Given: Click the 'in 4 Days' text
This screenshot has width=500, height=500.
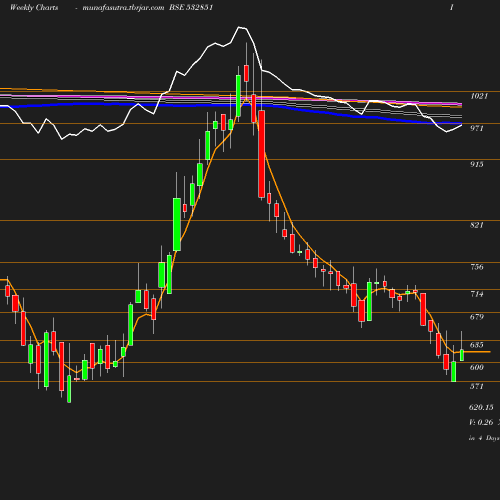Looking at the screenshot, I should (x=484, y=438).
